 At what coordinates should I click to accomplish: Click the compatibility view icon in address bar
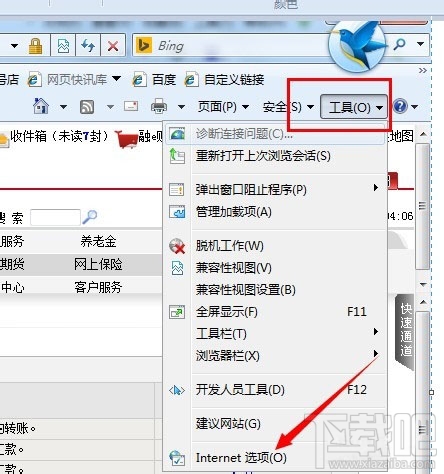63,46
